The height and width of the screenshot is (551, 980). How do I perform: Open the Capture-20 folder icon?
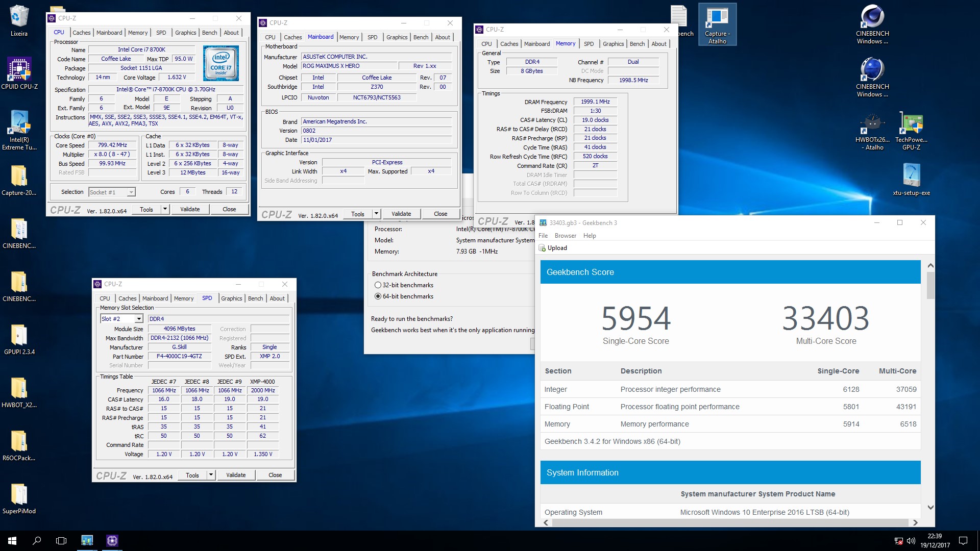[x=19, y=180]
